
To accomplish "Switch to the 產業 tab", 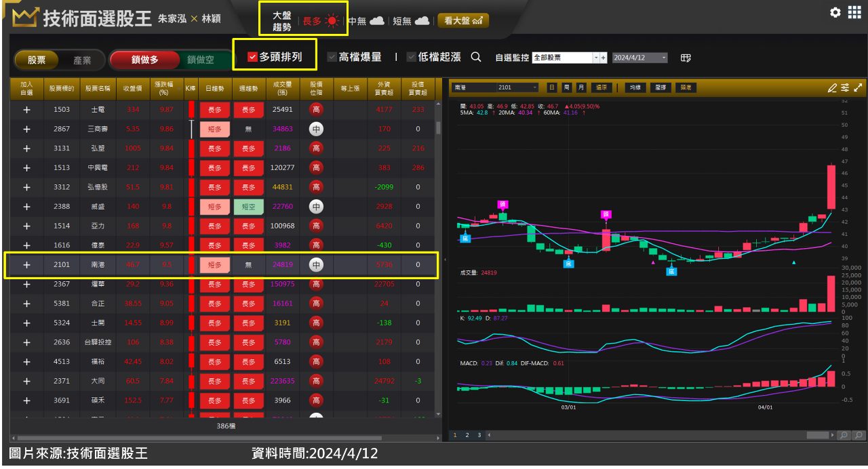I will pyautogui.click(x=81, y=60).
